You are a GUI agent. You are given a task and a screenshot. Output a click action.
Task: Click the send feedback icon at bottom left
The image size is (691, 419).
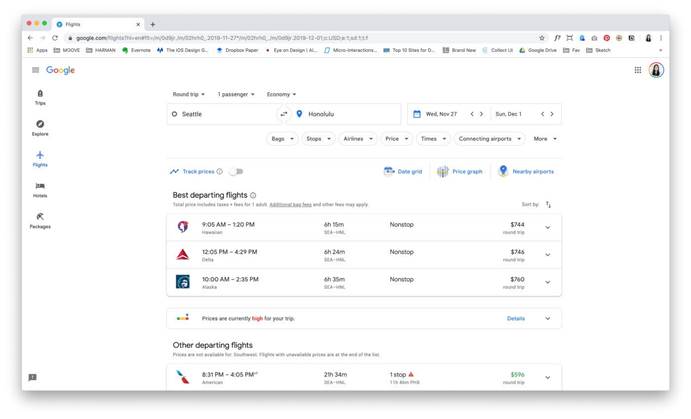pyautogui.click(x=33, y=377)
